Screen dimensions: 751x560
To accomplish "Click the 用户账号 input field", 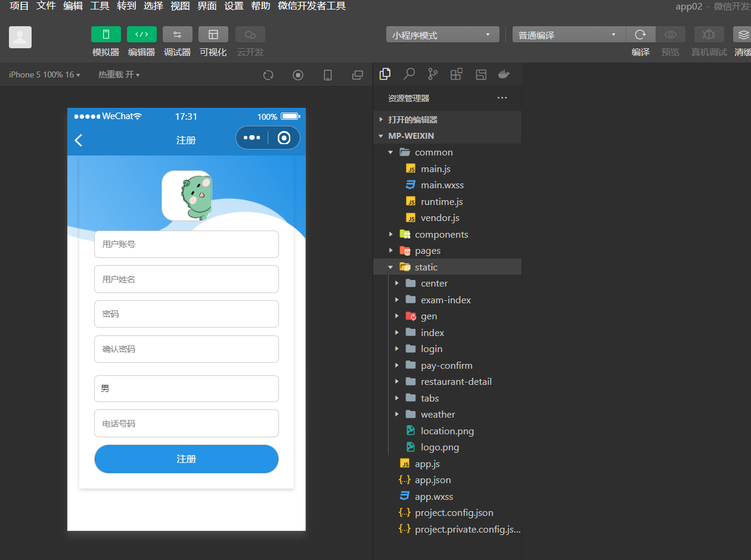I will tap(187, 244).
